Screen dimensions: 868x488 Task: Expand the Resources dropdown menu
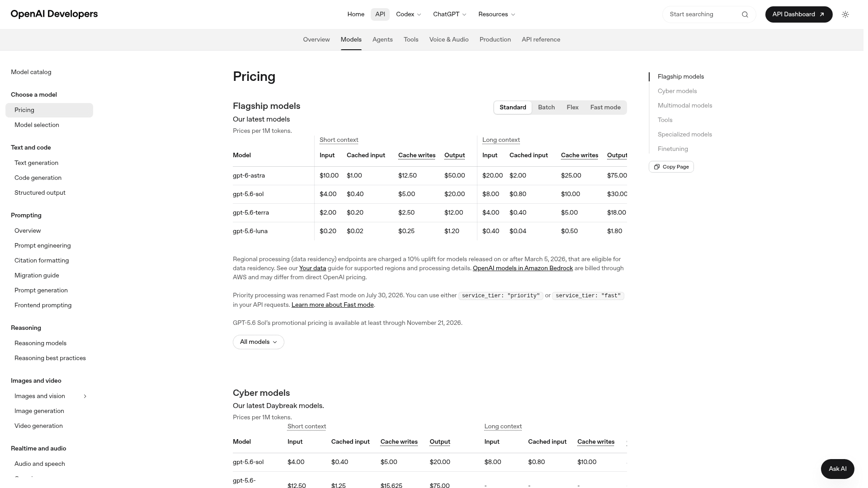(x=496, y=14)
